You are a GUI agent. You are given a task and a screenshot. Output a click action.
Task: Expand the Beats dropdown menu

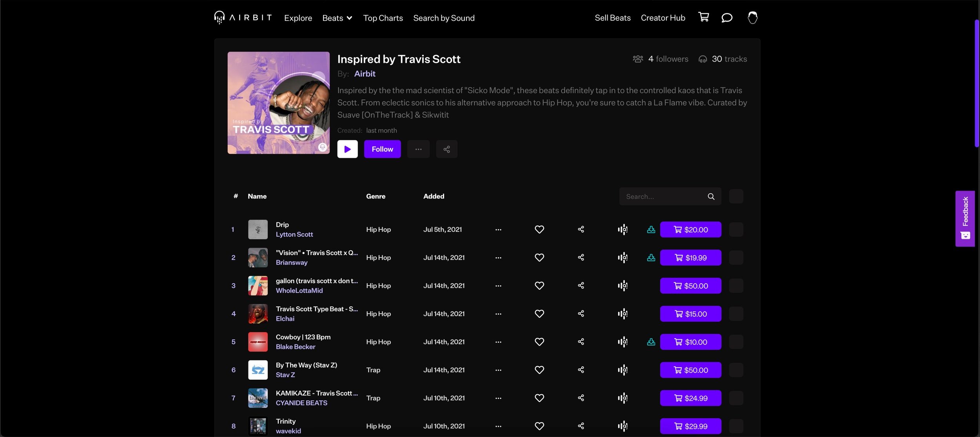(337, 18)
